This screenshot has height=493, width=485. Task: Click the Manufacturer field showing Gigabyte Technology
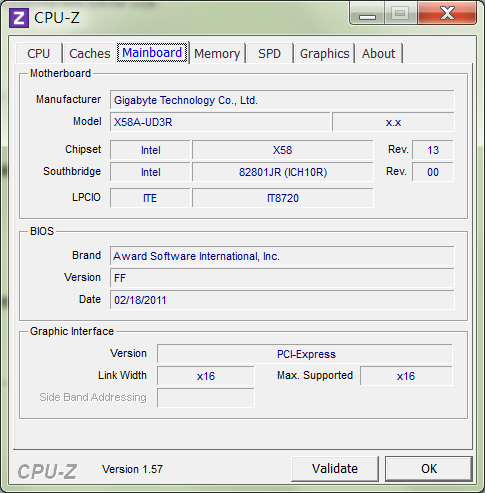pyautogui.click(x=282, y=100)
